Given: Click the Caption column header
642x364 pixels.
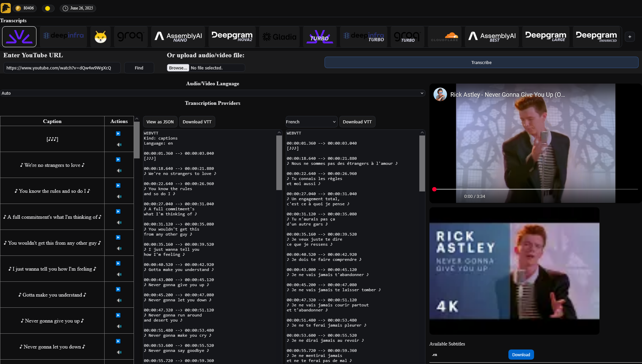Looking at the screenshot, I should pyautogui.click(x=52, y=121).
